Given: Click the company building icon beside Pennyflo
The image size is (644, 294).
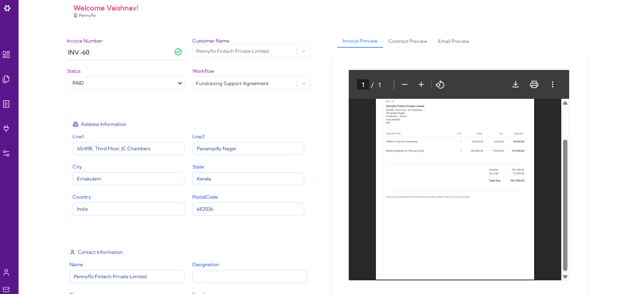Looking at the screenshot, I should click(x=76, y=15).
